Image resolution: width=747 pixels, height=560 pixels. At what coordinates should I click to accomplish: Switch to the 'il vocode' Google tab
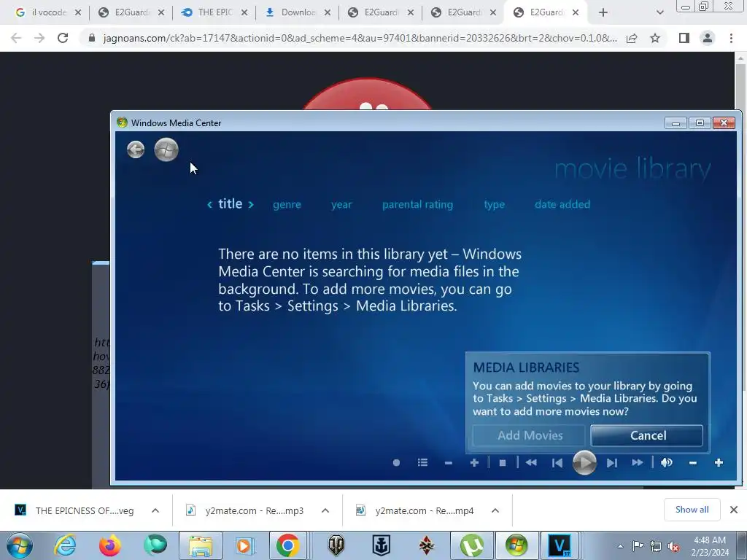point(48,12)
